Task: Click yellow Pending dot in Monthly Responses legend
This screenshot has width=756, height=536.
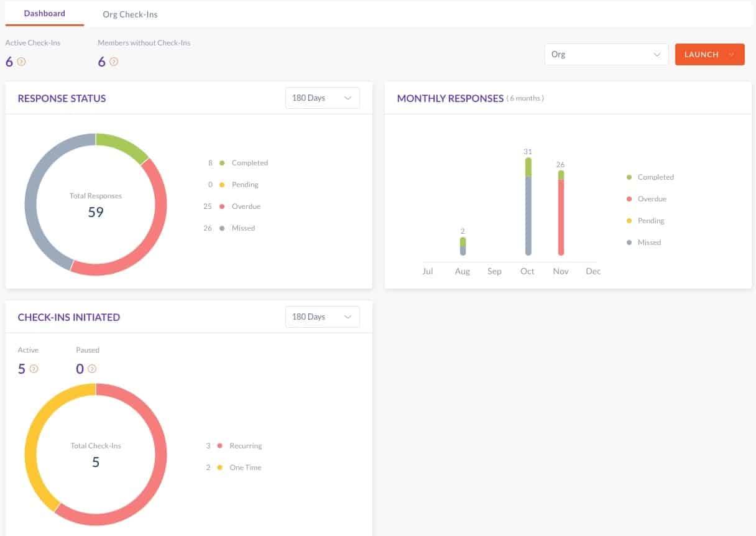Action: click(629, 221)
